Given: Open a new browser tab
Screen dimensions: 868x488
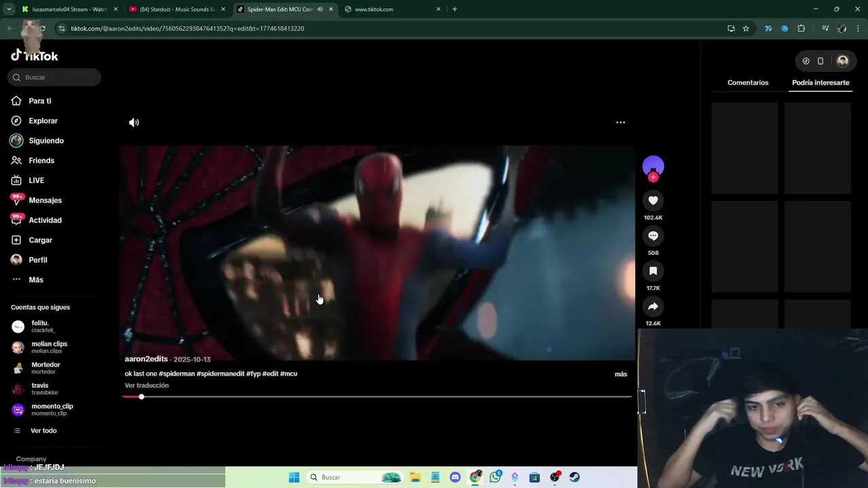Looking at the screenshot, I should click(454, 9).
